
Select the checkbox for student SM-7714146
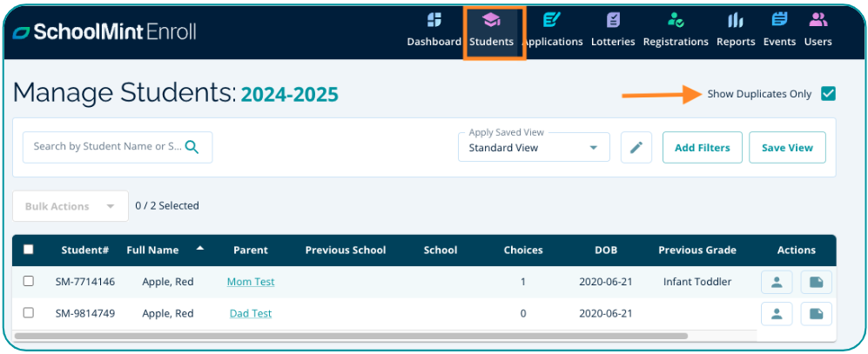pyautogui.click(x=29, y=282)
